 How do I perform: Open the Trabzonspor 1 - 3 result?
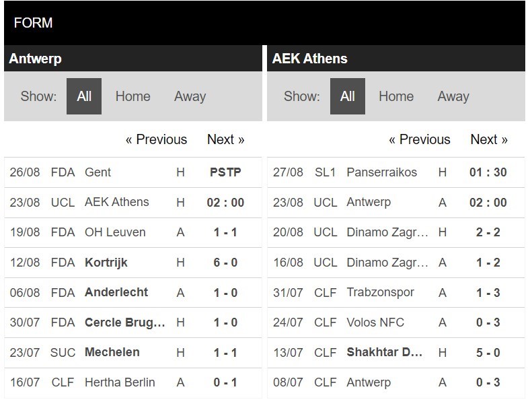tap(396, 292)
